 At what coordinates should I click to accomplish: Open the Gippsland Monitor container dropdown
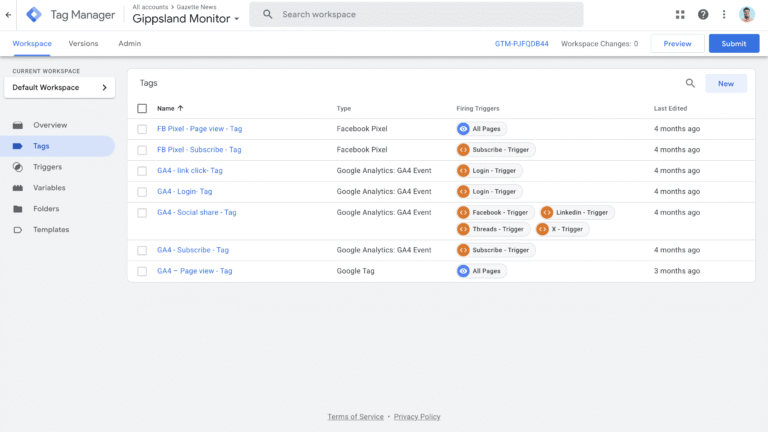(186, 19)
